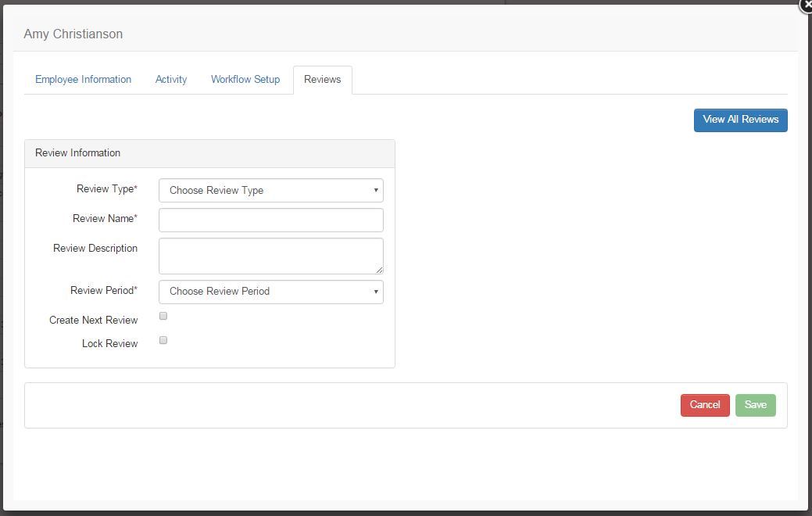This screenshot has height=516, width=812.
Task: Save the review
Action: point(756,405)
